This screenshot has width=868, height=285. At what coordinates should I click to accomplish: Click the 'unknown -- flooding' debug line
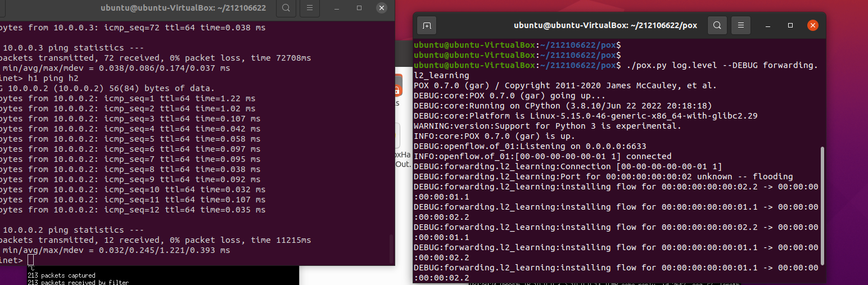603,177
